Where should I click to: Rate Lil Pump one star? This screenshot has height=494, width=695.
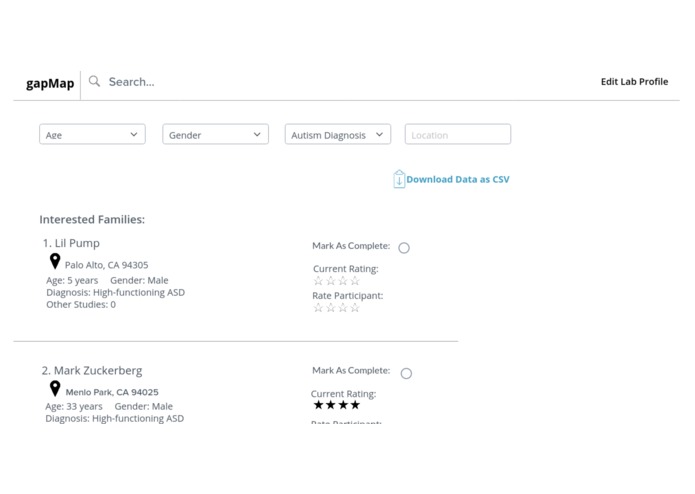point(318,308)
